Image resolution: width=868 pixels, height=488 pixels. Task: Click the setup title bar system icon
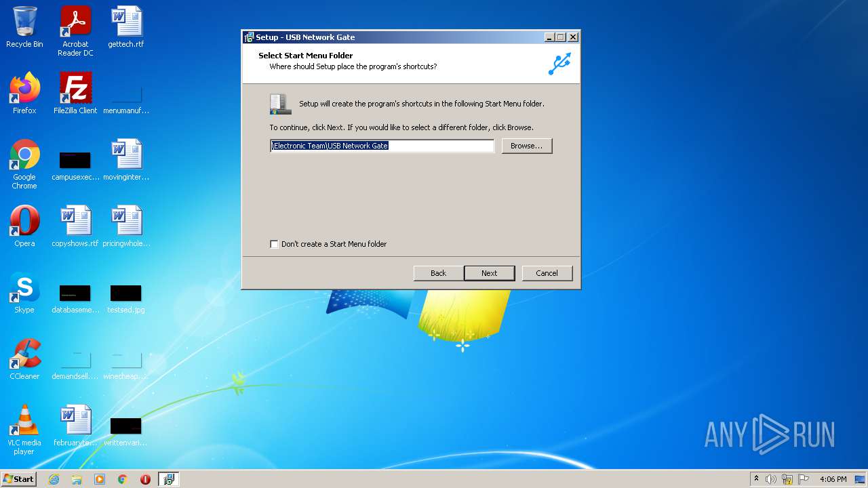coord(249,37)
